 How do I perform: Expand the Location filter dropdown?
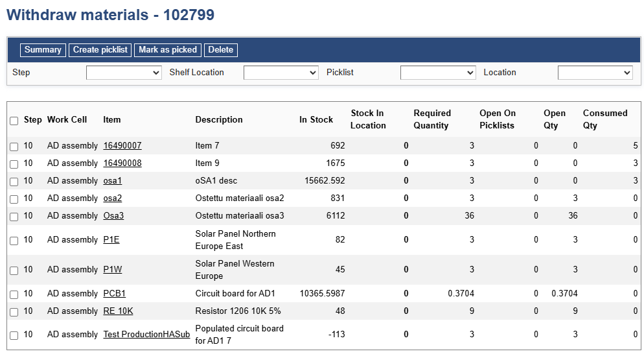click(595, 73)
